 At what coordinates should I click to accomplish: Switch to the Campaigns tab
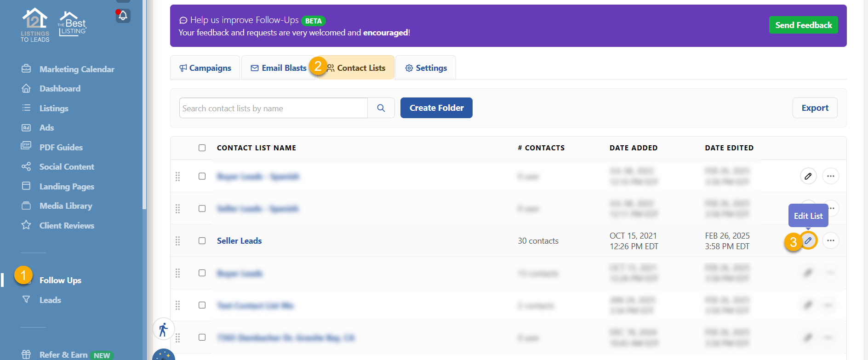205,68
